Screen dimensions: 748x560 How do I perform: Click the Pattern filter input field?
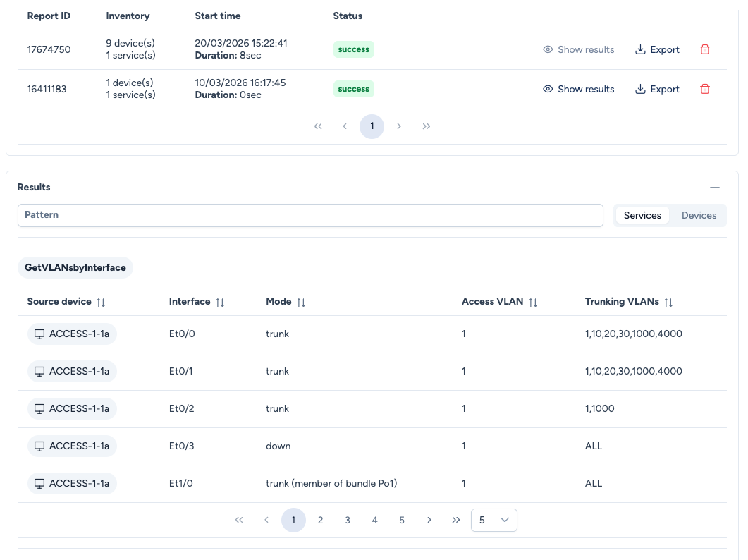click(310, 215)
